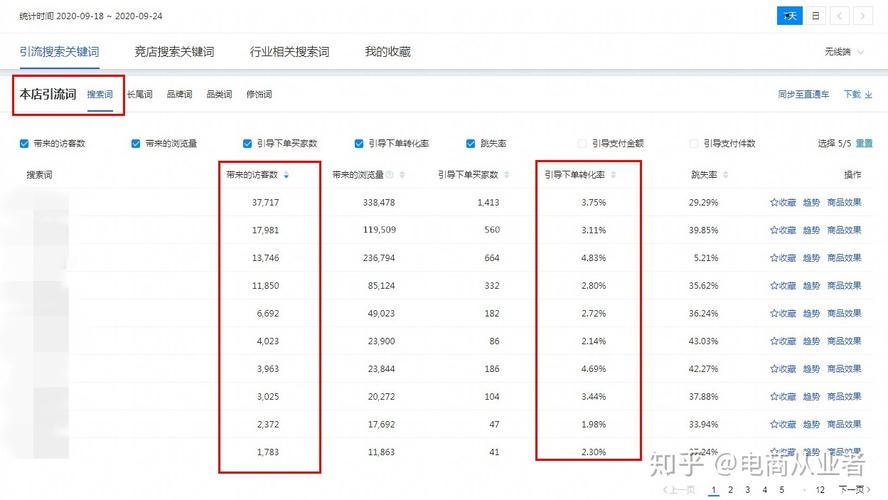The width and height of the screenshot is (888, 500).
Task: Select current page 1 in pagination
Action: 714,490
